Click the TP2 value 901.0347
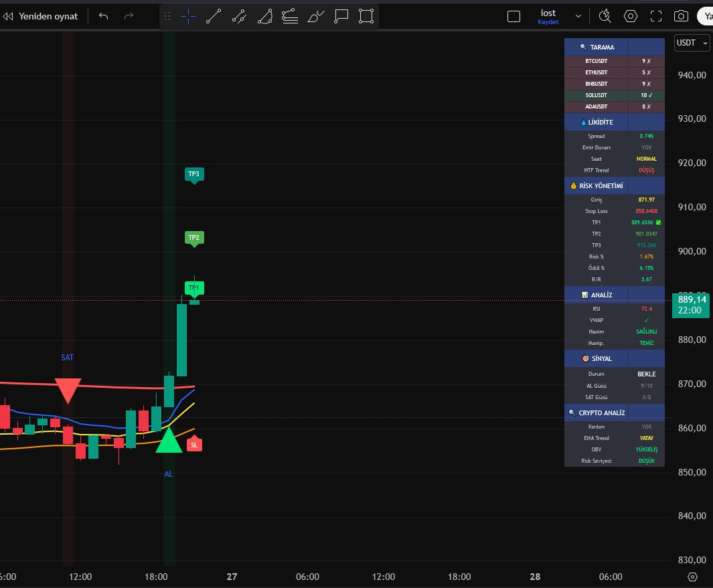The image size is (713, 588). click(x=647, y=234)
